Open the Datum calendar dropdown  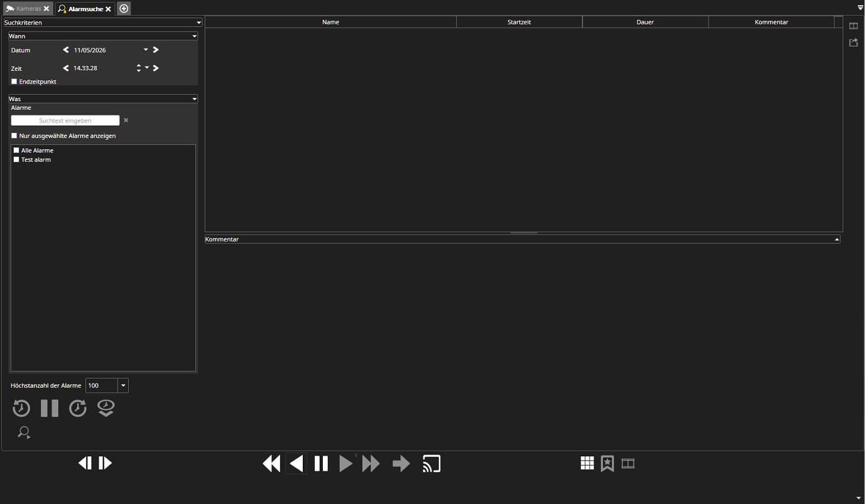(x=146, y=50)
